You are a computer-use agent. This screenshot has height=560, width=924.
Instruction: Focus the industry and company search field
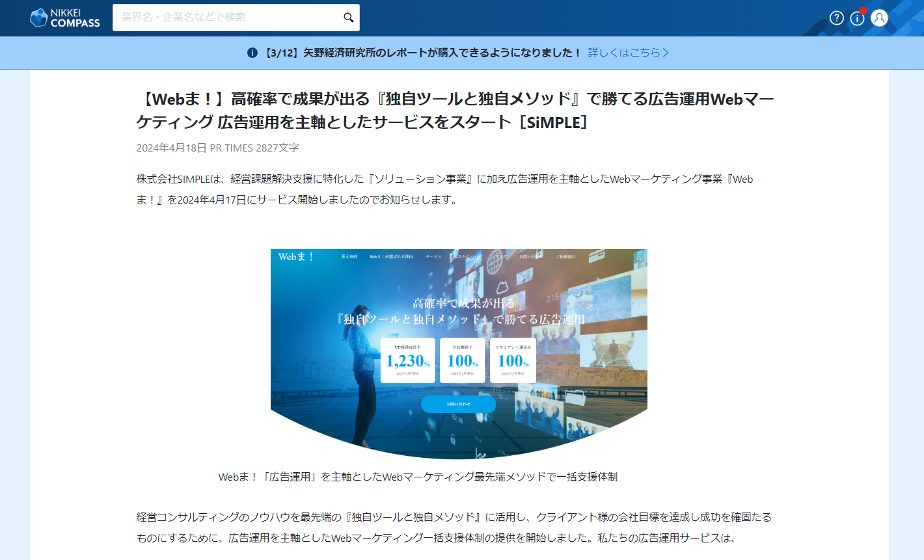[x=236, y=18]
